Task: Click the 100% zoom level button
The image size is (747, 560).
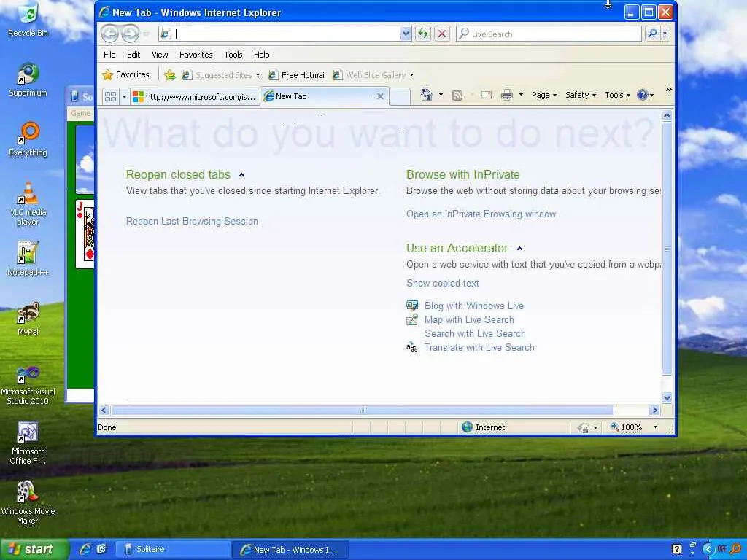Action: [x=627, y=427]
